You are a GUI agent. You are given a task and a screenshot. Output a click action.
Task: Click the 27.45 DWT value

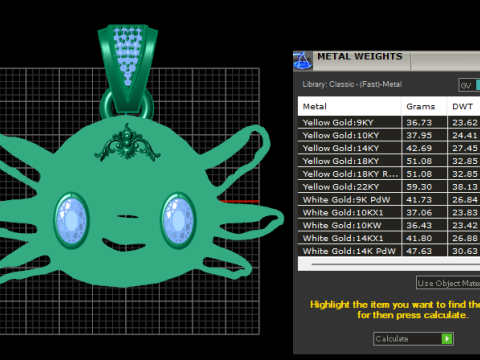(x=465, y=148)
